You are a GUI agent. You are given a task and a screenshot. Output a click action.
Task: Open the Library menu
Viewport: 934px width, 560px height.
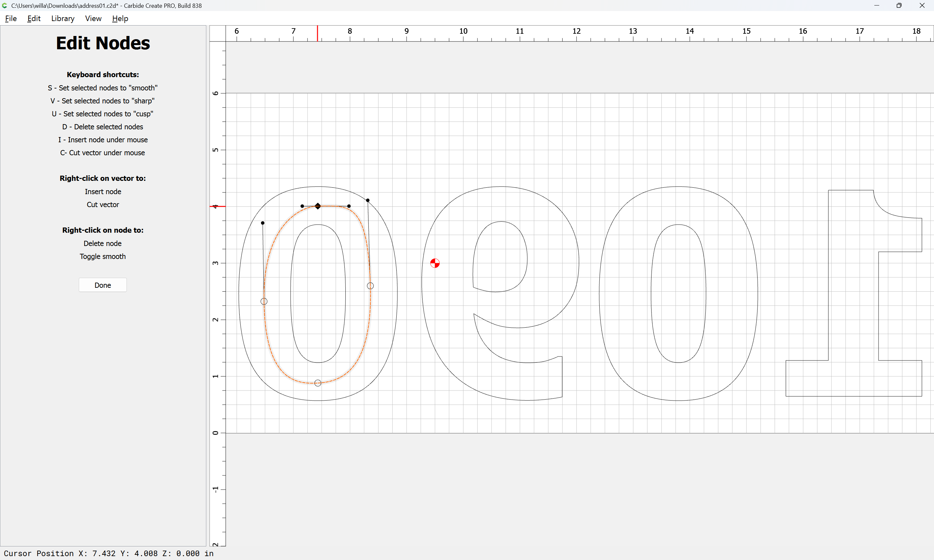tap(63, 18)
